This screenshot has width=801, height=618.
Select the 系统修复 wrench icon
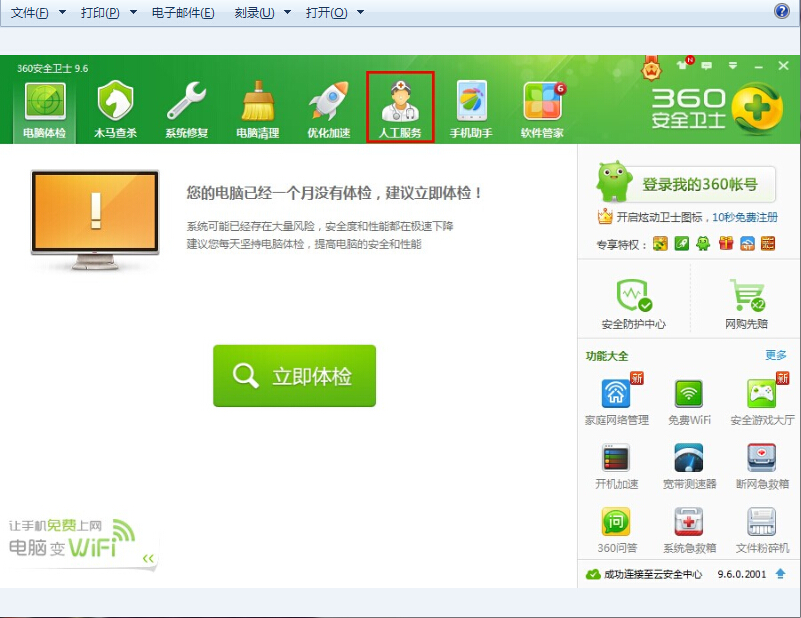coord(186,110)
